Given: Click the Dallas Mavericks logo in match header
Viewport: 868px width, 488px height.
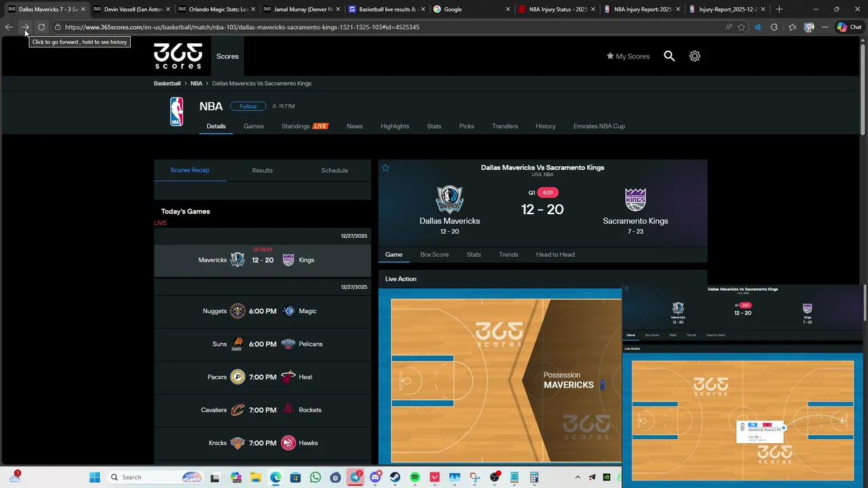Looking at the screenshot, I should (x=449, y=199).
